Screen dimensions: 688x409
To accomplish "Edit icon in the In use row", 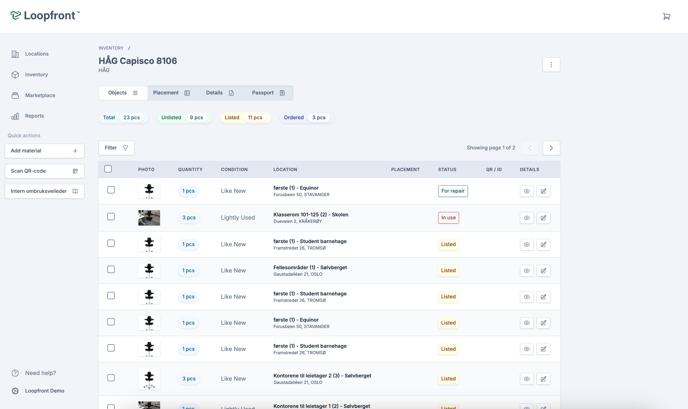I will coord(543,218).
